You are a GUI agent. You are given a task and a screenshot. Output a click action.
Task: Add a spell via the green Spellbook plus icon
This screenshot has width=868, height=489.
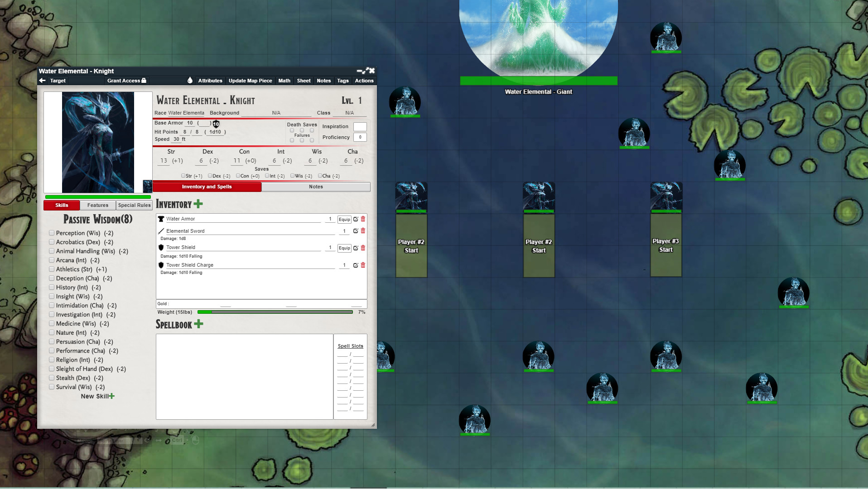198,324
